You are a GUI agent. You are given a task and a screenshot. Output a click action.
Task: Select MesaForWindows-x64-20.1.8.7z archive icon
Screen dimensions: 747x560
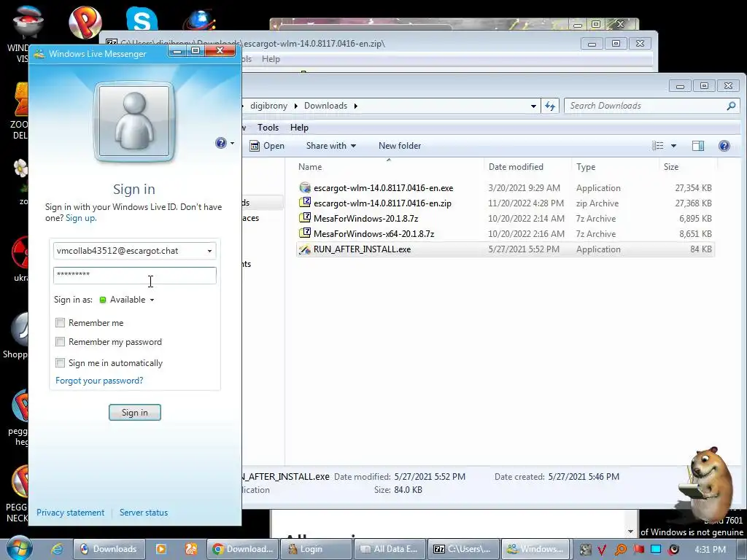305,233
